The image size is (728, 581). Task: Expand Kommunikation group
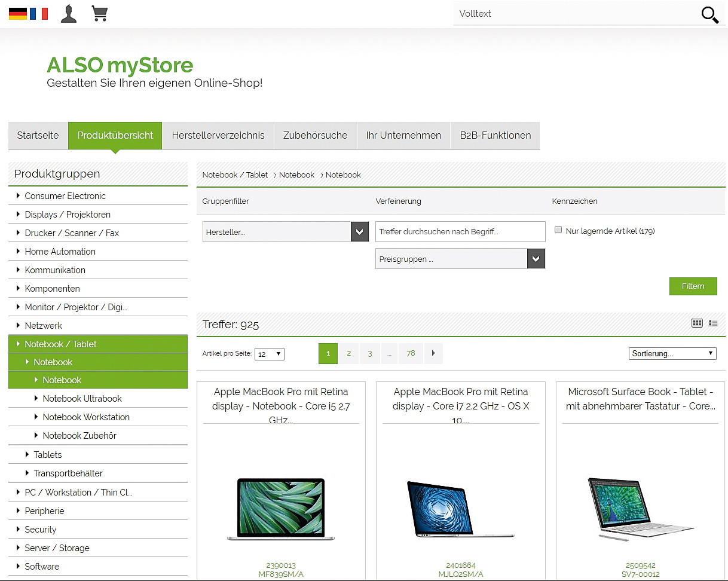[x=98, y=270]
